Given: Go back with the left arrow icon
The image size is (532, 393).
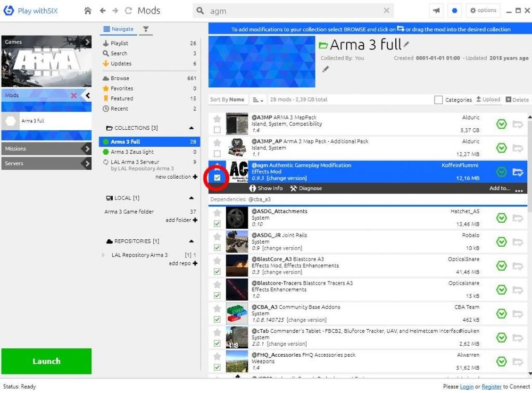Looking at the screenshot, I should [x=103, y=11].
